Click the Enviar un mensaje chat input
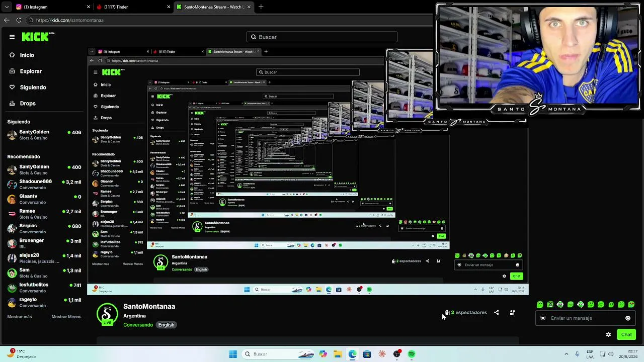Screen dimensions: 644x362 [x=586, y=318]
